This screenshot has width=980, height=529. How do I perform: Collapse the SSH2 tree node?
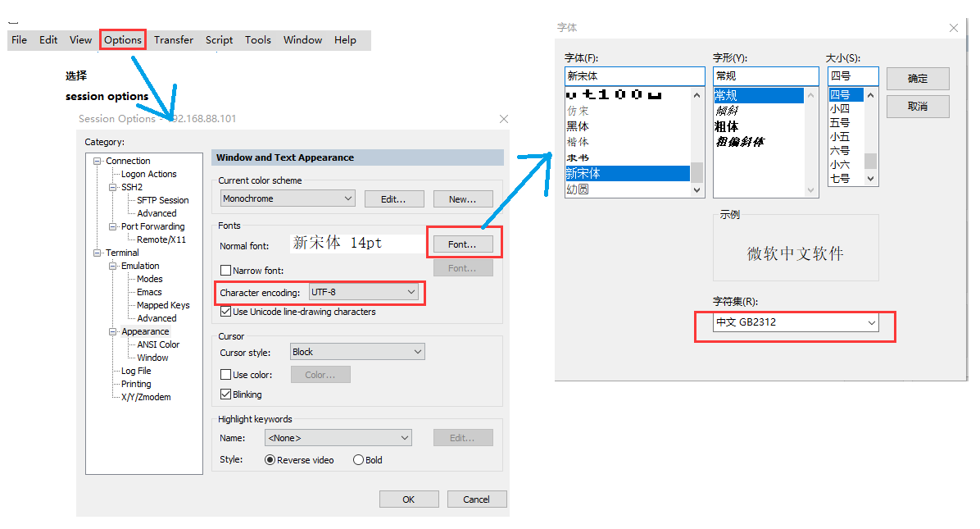coord(113,187)
